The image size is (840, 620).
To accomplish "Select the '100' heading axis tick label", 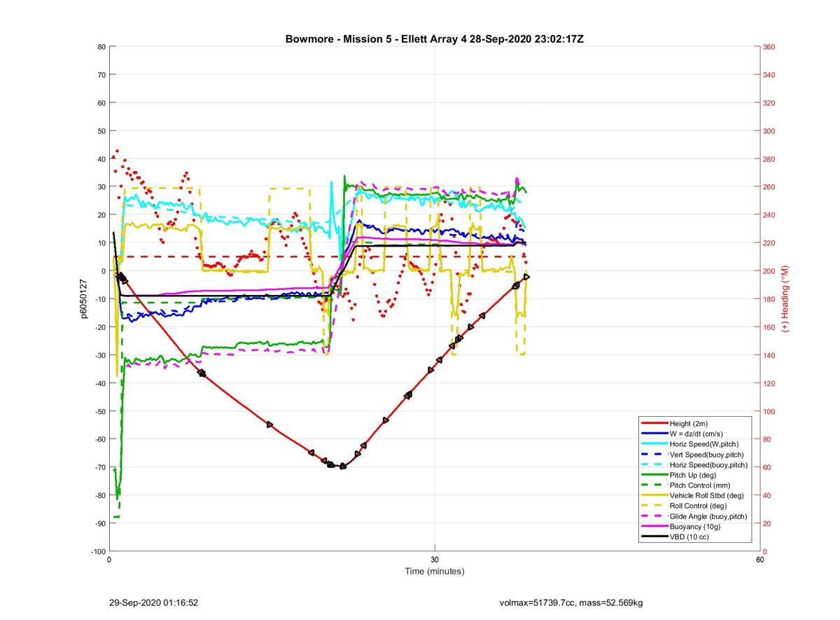I will (x=769, y=411).
